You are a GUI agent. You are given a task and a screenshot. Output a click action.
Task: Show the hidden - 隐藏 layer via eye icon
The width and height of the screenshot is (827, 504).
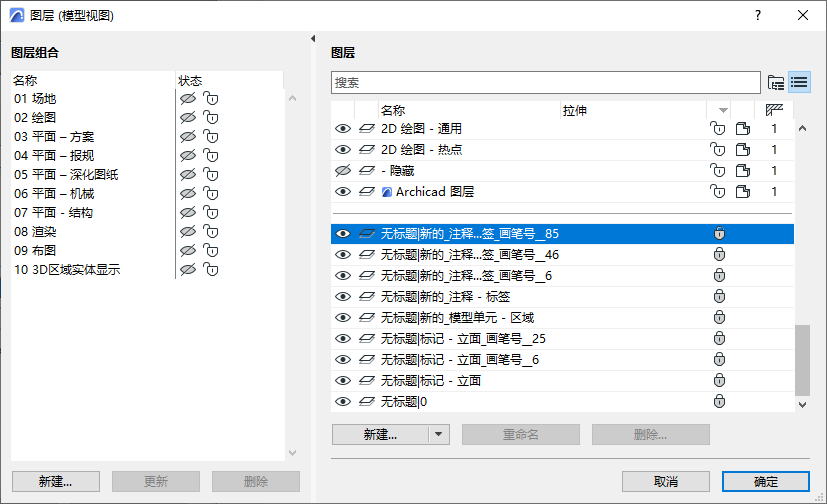click(x=343, y=171)
